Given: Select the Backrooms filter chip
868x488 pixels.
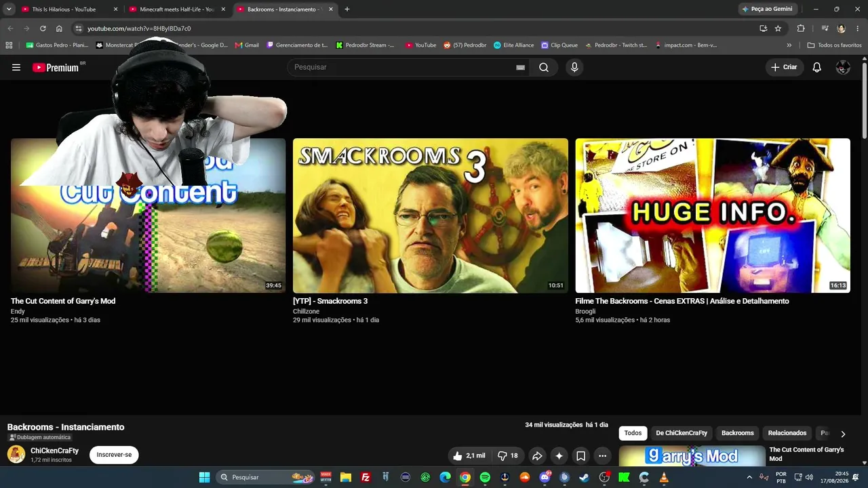Looking at the screenshot, I should click(x=738, y=433).
